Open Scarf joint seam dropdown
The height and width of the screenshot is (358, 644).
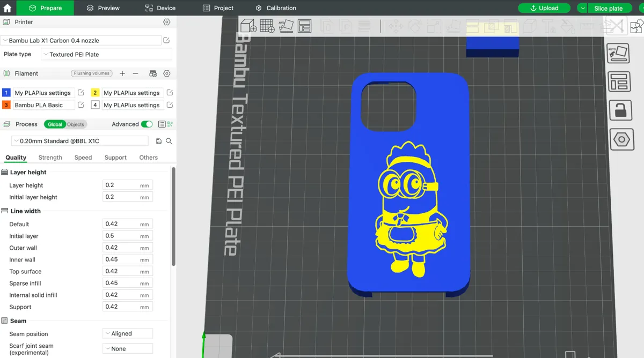128,348
